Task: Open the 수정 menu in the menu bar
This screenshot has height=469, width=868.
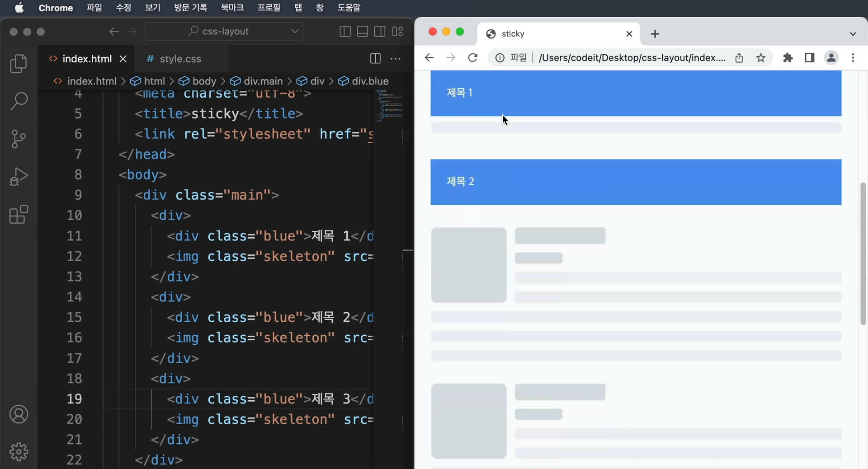Action: pyautogui.click(x=123, y=8)
